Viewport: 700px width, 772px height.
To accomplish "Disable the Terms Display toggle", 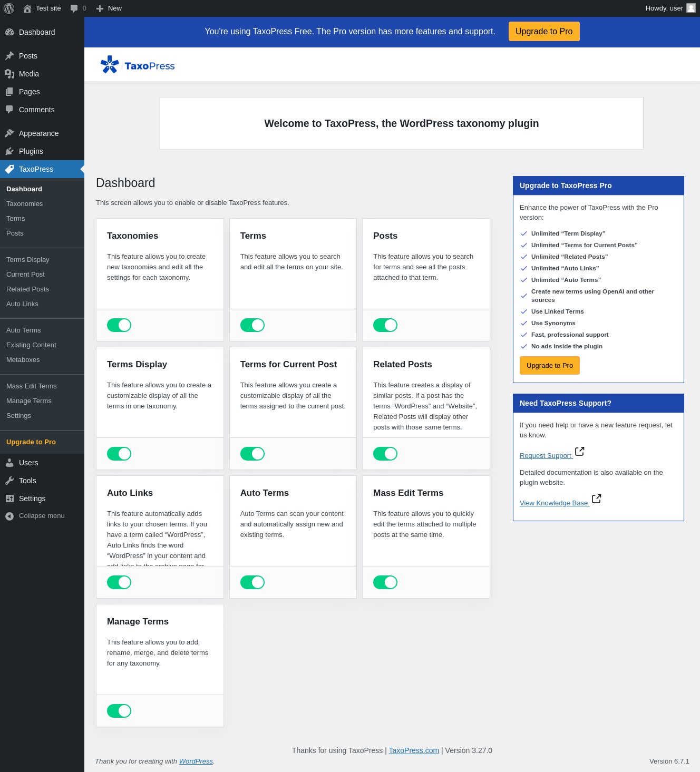I will [119, 454].
